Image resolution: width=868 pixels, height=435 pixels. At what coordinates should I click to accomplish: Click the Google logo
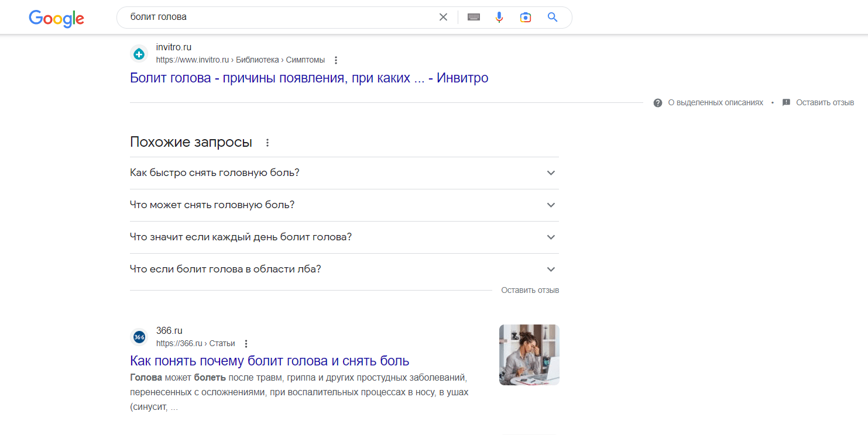click(x=56, y=18)
